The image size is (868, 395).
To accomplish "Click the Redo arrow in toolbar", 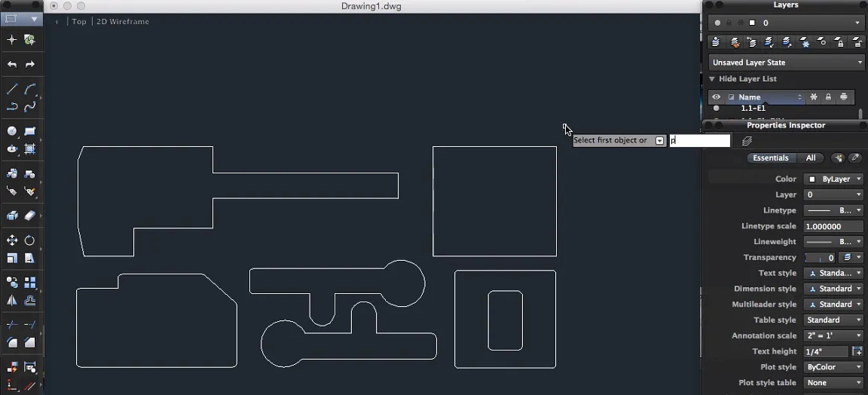I will (30, 65).
